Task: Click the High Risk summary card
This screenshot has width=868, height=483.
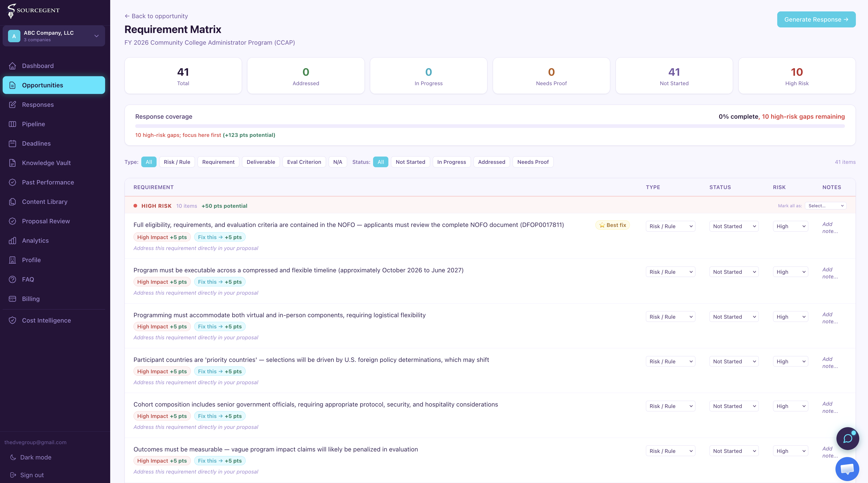Action: (797, 76)
